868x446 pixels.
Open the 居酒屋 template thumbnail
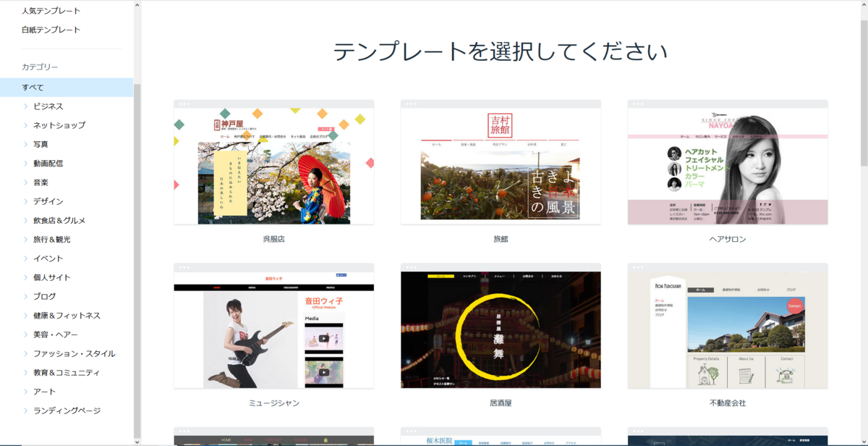[x=501, y=326]
